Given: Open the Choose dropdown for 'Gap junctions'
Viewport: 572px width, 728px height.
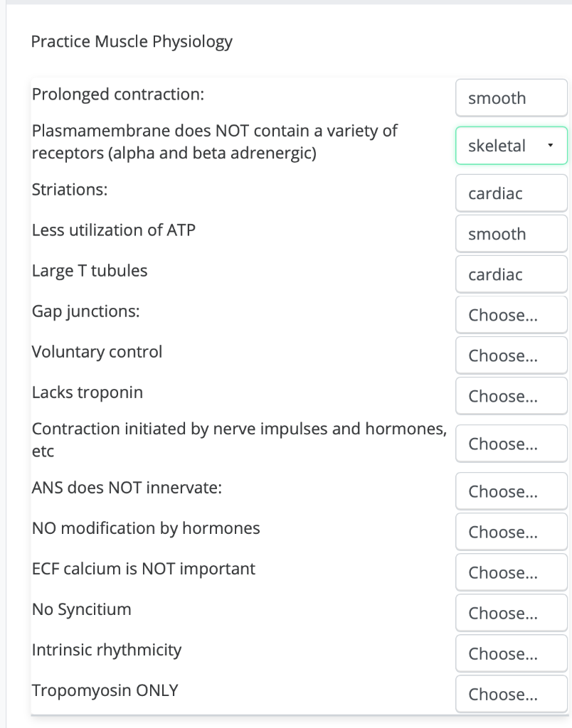Looking at the screenshot, I should pos(511,314).
